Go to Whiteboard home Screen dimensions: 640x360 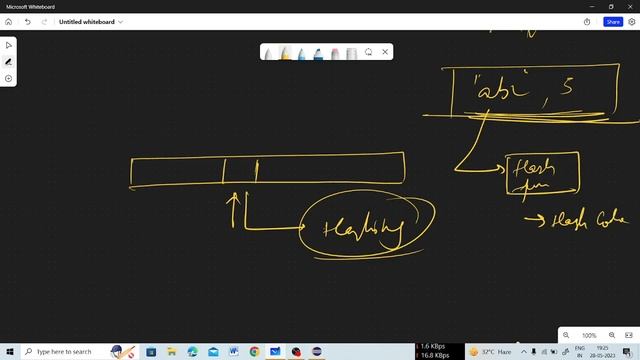click(x=9, y=22)
